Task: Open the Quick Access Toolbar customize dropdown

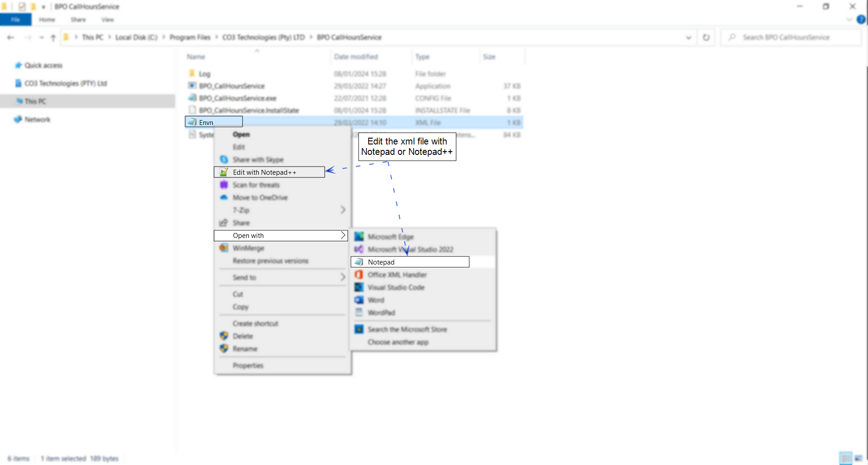Action: point(43,7)
